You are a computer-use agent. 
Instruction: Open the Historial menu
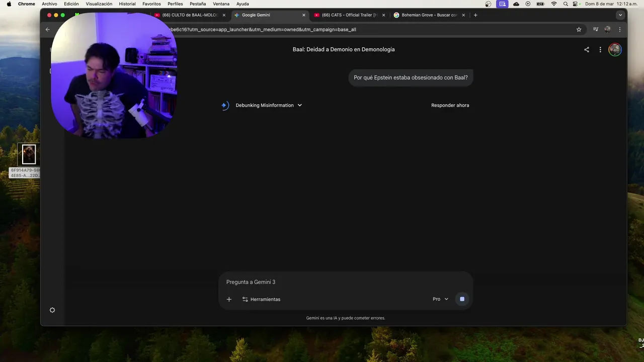127,4
